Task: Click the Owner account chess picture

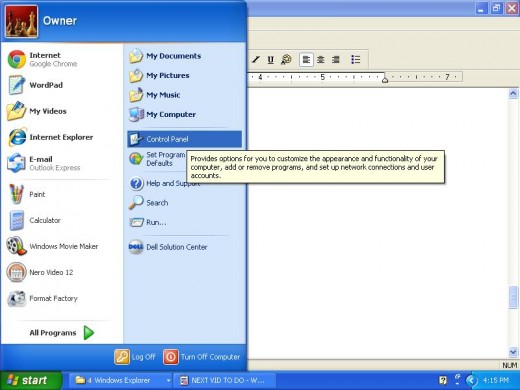Action: [21, 21]
